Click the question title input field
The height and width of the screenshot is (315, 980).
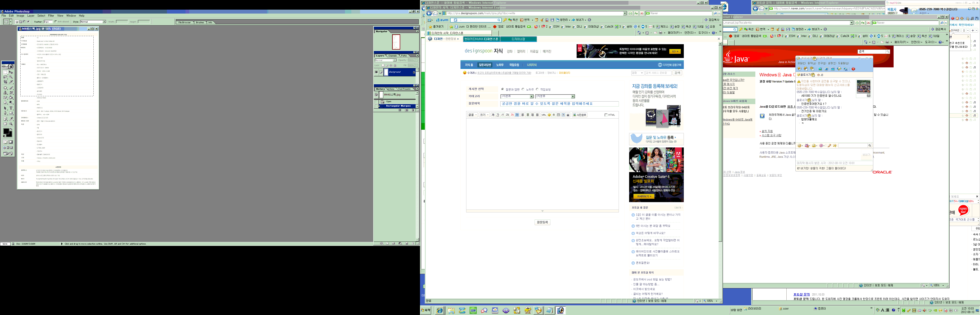pos(559,103)
